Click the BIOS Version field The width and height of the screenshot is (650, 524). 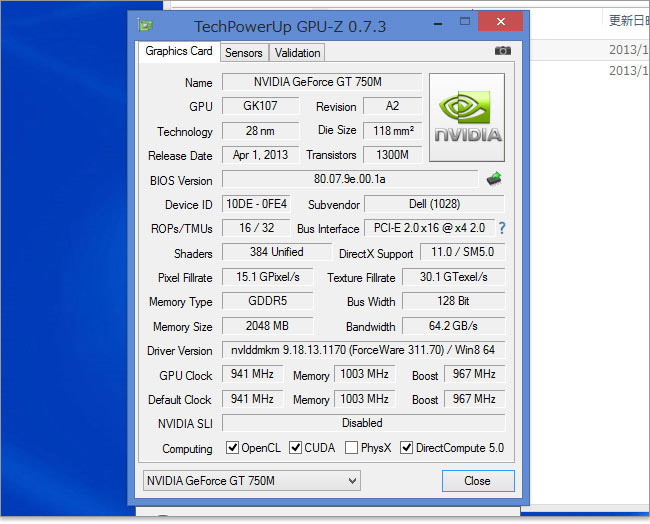(349, 180)
